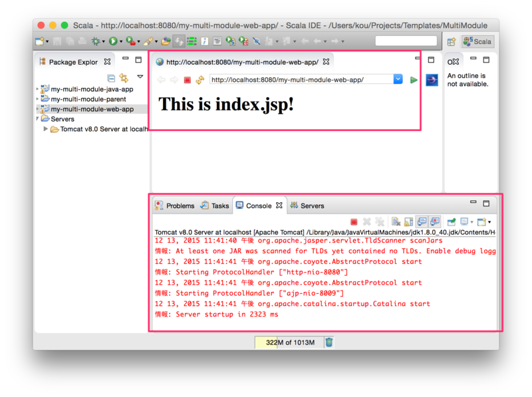
Task: Switch to the Scala perspective
Action: [477, 41]
